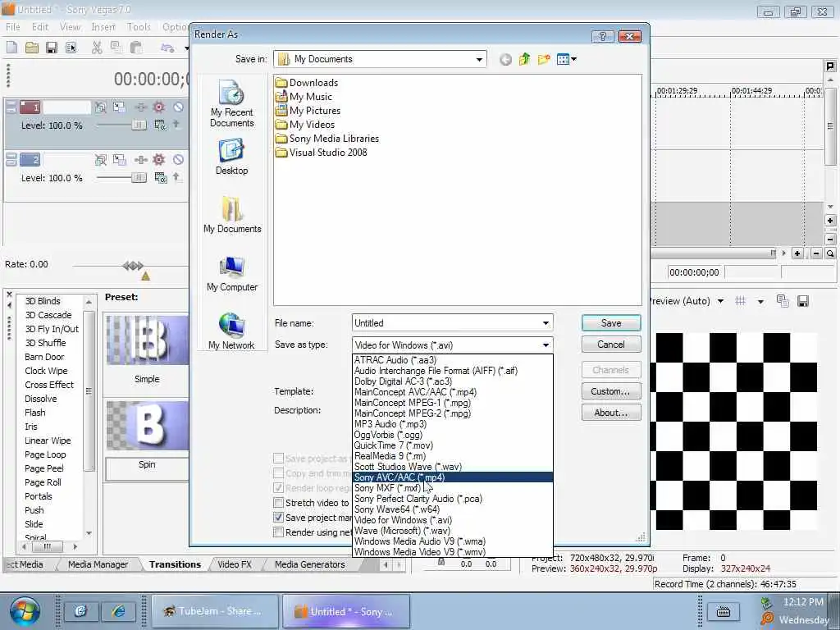Select Cross Effect transition in list
The width and height of the screenshot is (840, 630).
[49, 385]
